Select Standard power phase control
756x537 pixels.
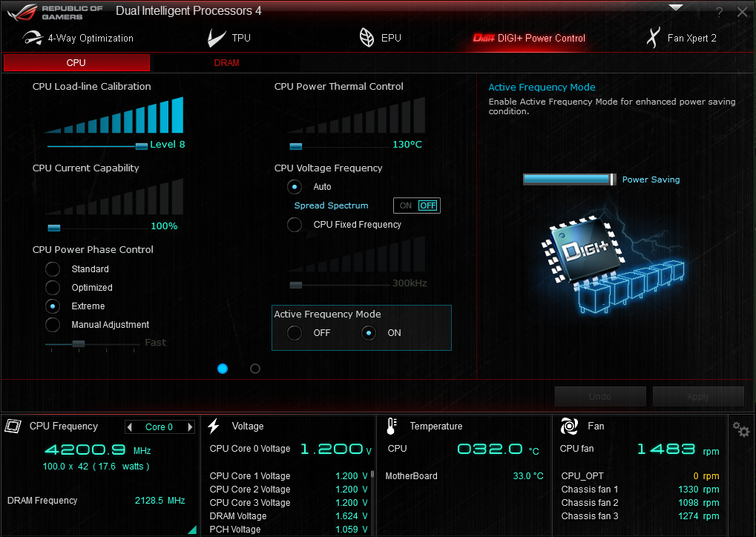click(53, 269)
